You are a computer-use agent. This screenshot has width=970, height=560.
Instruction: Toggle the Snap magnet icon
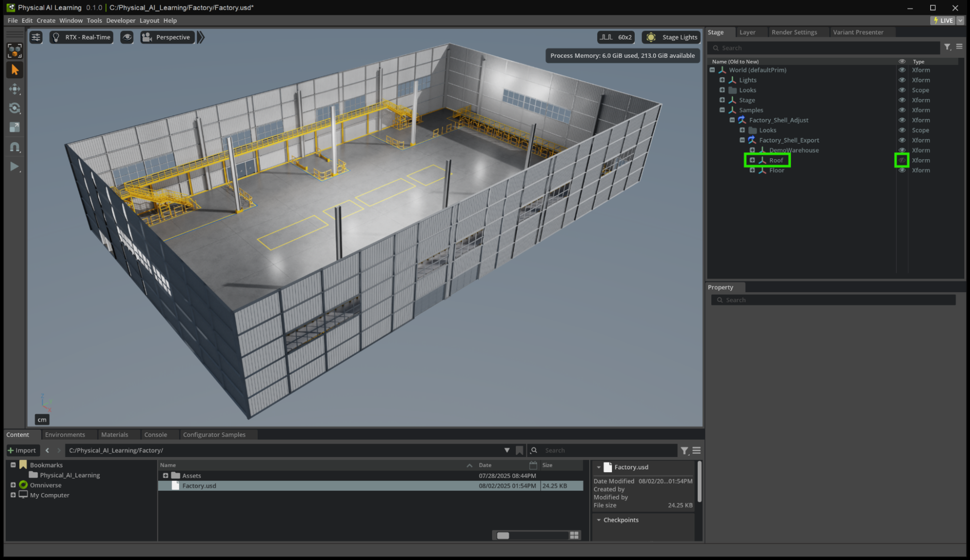click(15, 147)
